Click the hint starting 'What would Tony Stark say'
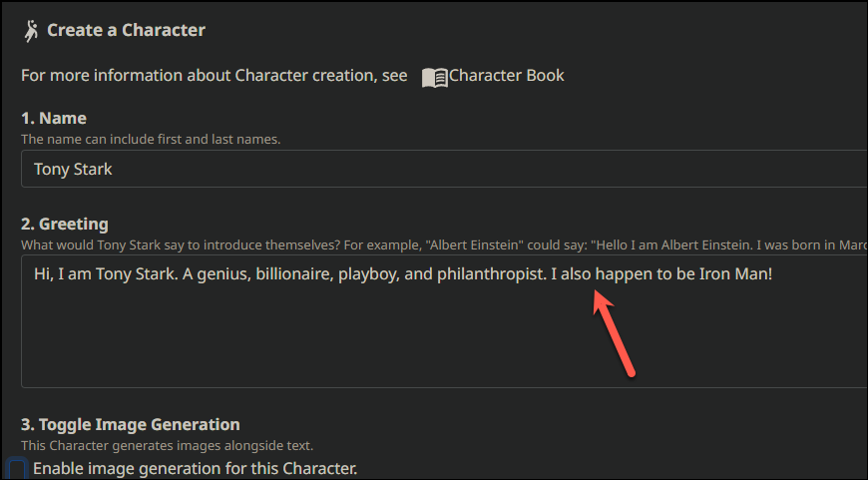 444,244
